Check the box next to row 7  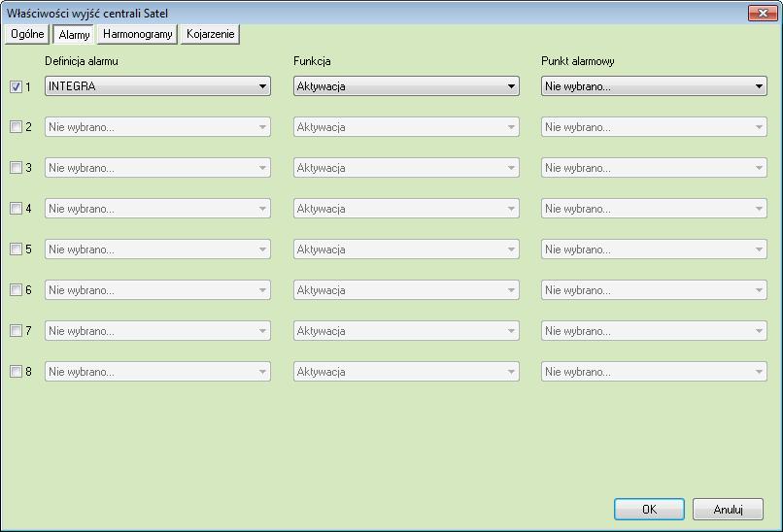pyautogui.click(x=16, y=330)
